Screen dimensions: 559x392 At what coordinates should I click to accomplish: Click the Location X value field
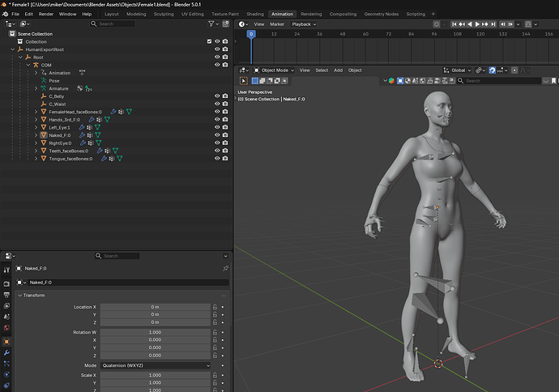pos(155,307)
